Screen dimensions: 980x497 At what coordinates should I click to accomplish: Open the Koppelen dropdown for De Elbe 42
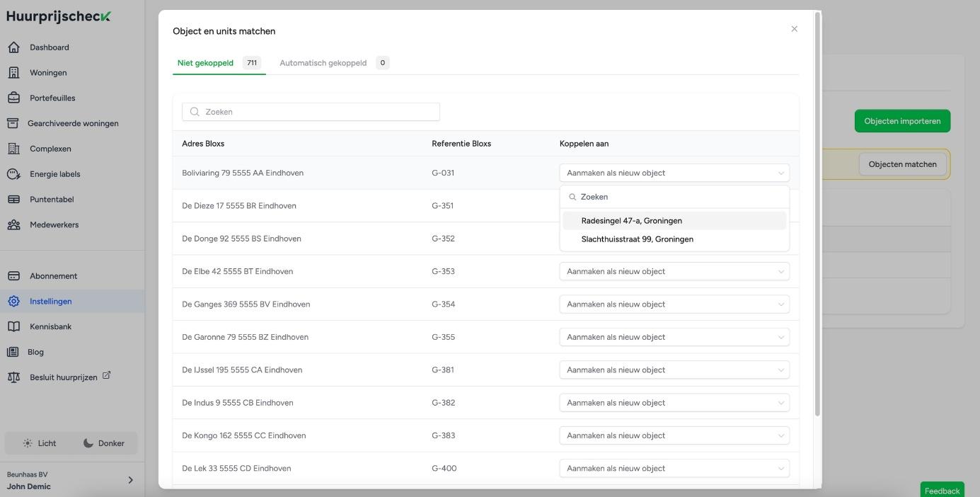674,271
